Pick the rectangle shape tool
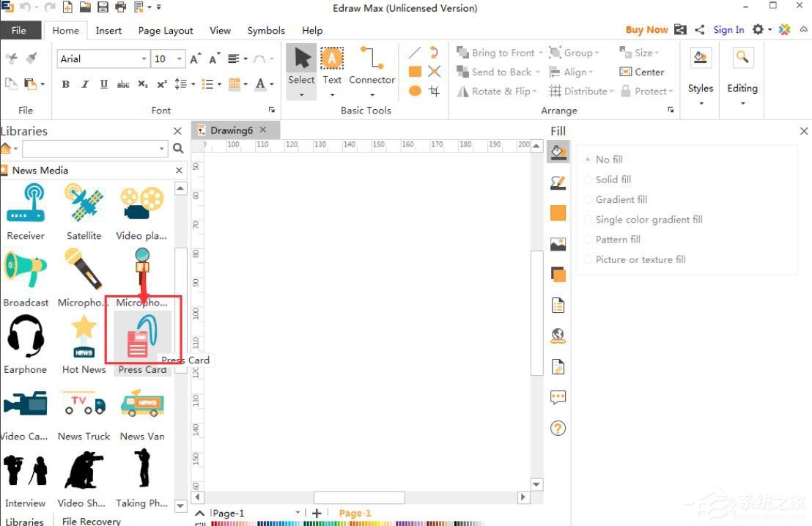Screen dimensions: 812x526 [x=415, y=72]
